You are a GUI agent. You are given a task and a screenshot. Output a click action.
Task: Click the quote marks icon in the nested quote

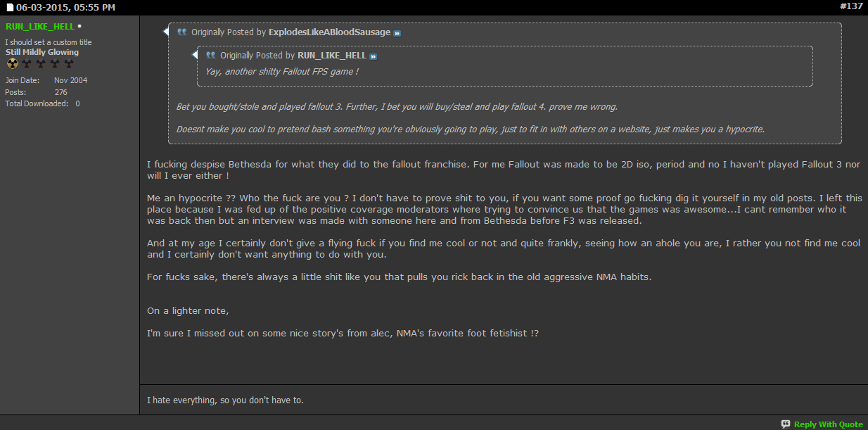pos(210,55)
